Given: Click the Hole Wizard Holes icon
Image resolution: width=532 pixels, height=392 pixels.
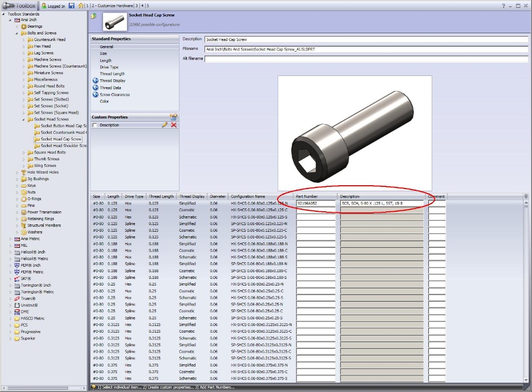Looking at the screenshot, I should (24, 172).
